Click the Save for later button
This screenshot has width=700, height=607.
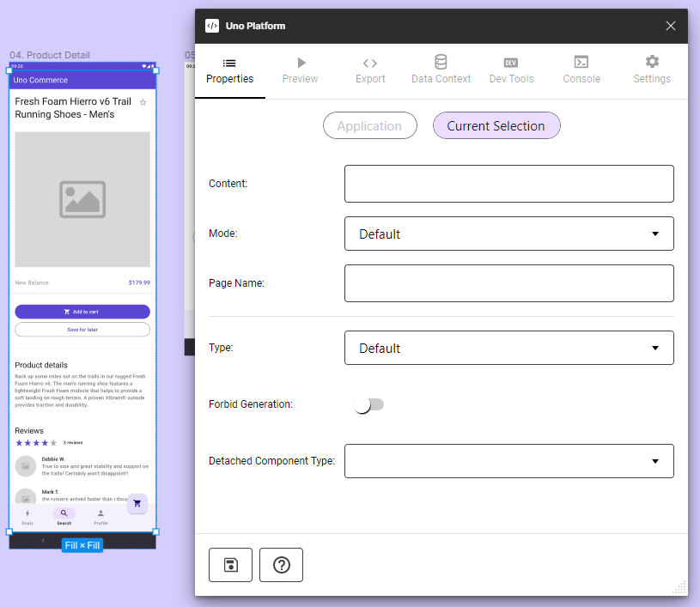coord(82,330)
